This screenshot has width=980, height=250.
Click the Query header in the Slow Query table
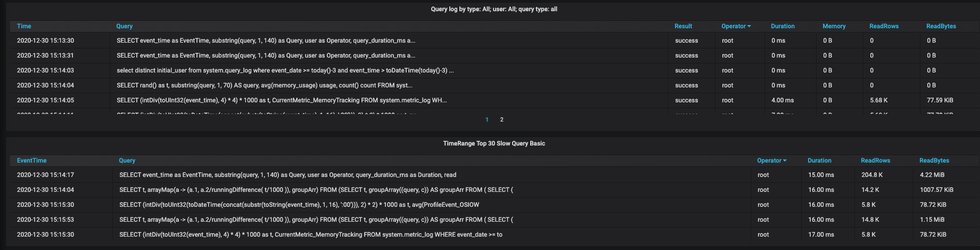(127, 160)
